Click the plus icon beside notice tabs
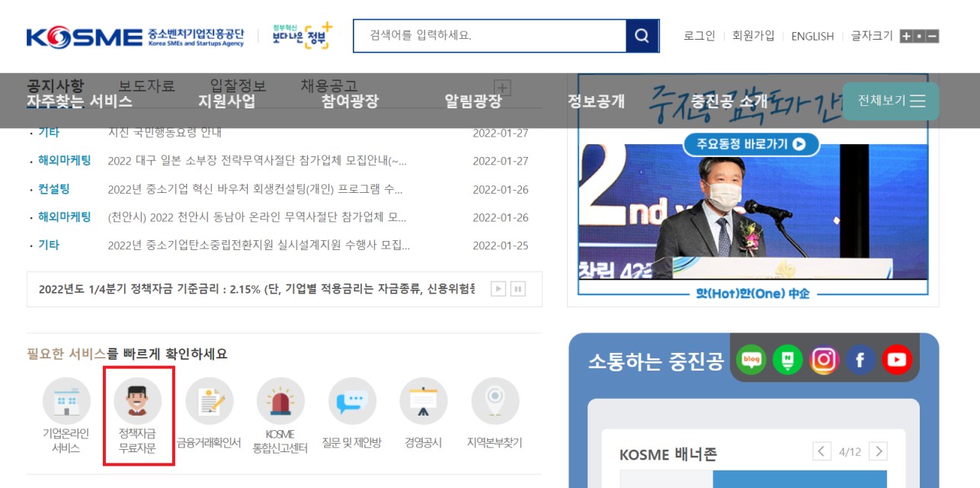 (502, 87)
